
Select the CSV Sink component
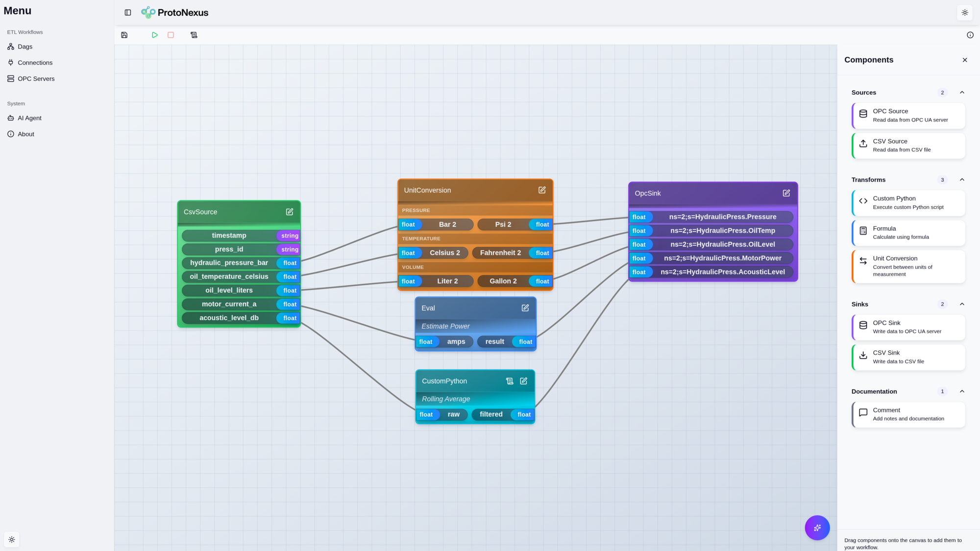click(x=908, y=357)
